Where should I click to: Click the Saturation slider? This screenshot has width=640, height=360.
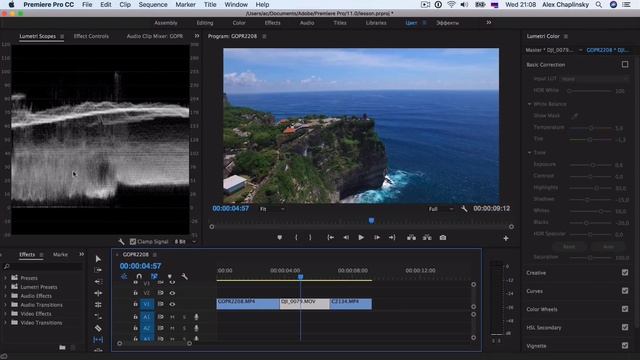pos(590,257)
